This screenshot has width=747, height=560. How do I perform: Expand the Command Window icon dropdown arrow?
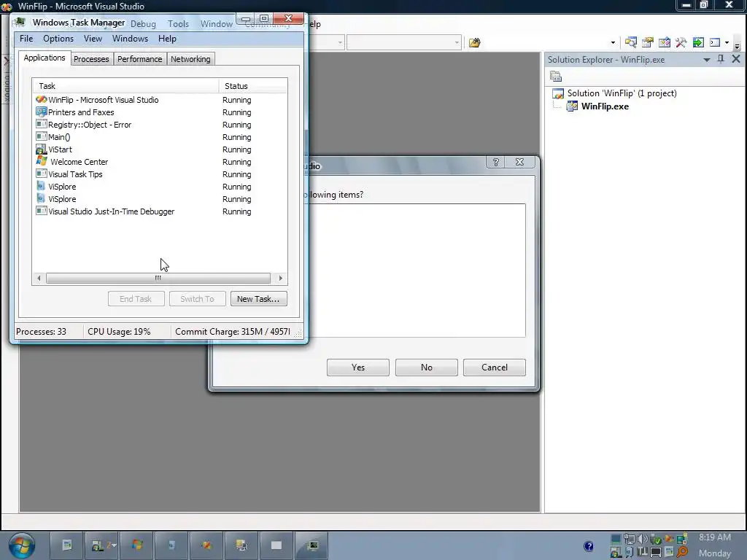(727, 42)
